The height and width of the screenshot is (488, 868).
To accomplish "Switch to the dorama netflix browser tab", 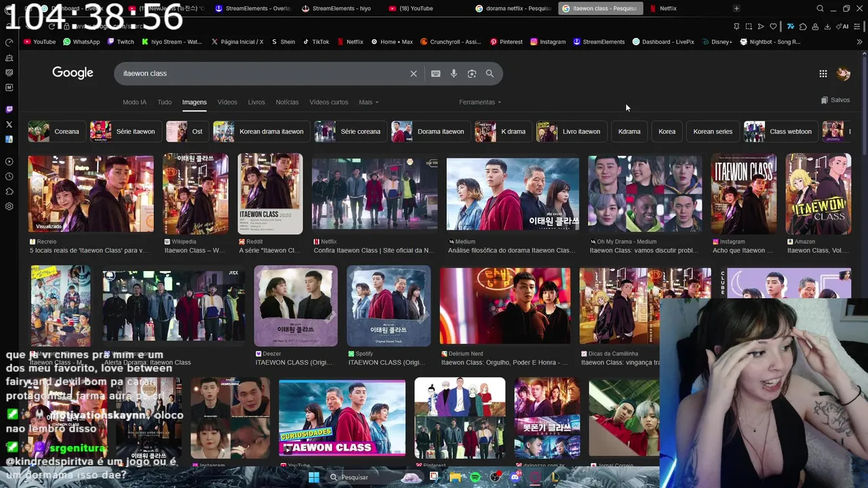I will click(x=514, y=8).
